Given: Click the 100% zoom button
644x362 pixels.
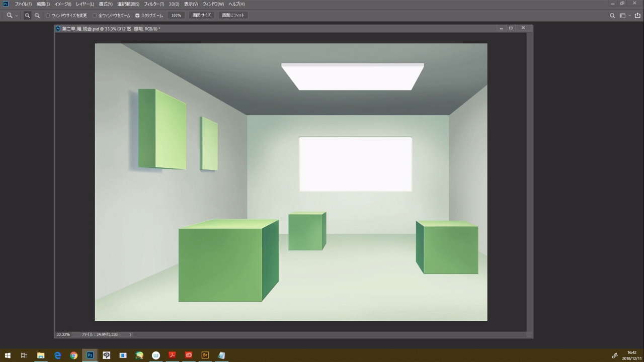Looking at the screenshot, I should [176, 16].
